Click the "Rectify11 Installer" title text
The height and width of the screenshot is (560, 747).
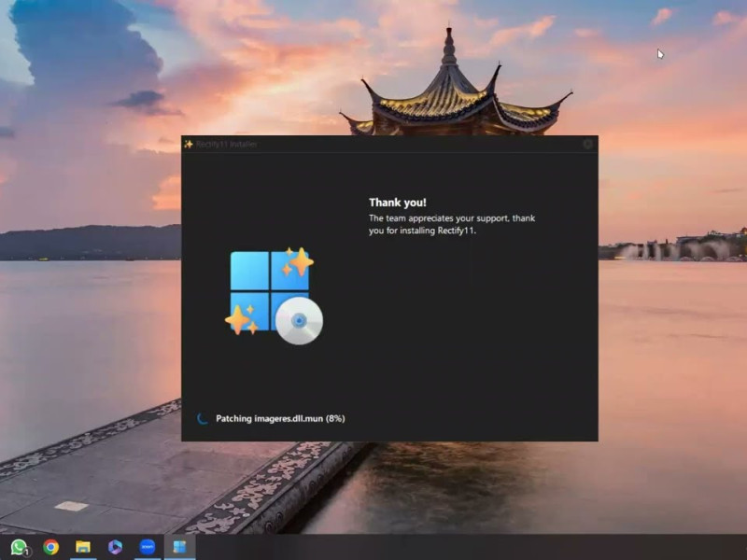click(227, 145)
